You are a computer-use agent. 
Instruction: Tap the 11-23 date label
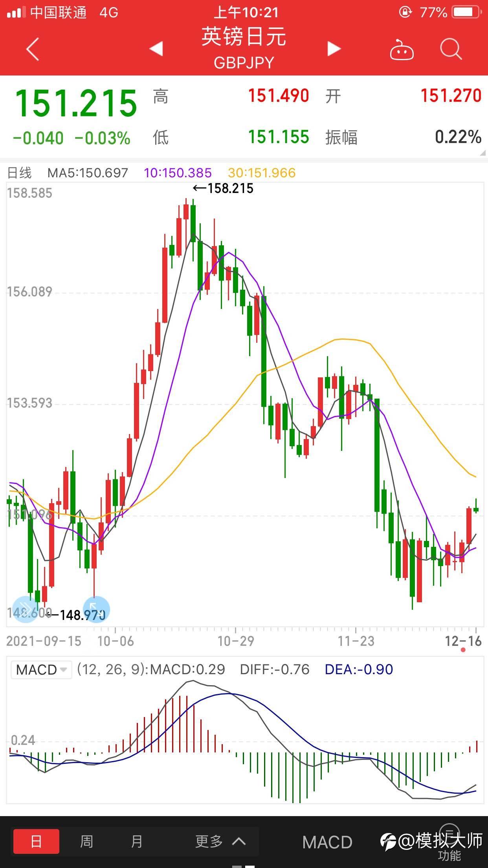[x=356, y=641]
